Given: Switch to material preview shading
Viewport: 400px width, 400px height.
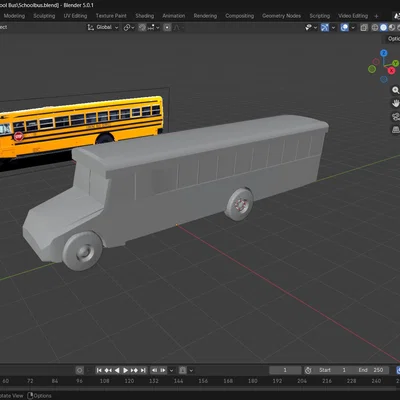Looking at the screenshot, I should (x=392, y=28).
